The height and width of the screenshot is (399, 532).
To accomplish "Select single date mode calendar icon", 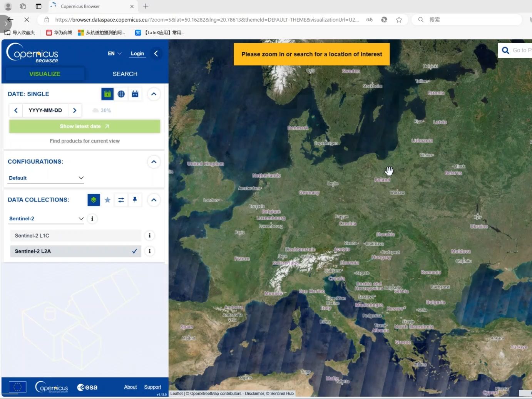I will point(107,94).
